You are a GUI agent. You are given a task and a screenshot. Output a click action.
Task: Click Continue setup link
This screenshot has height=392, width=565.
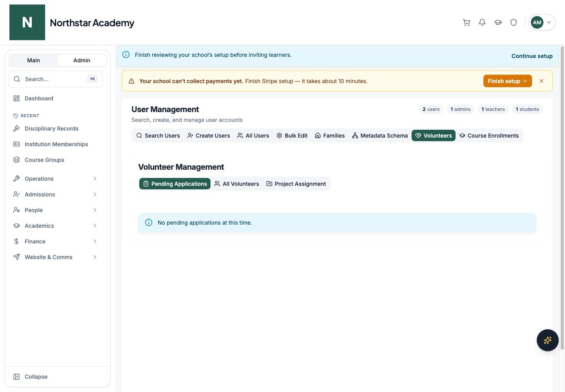click(x=532, y=56)
